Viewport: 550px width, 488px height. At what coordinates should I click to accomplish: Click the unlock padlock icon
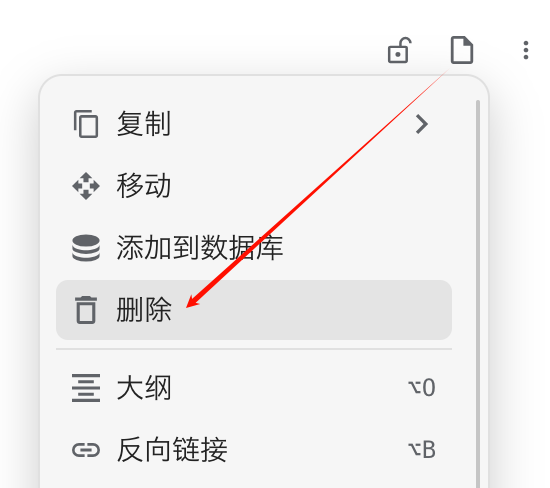[x=399, y=51]
